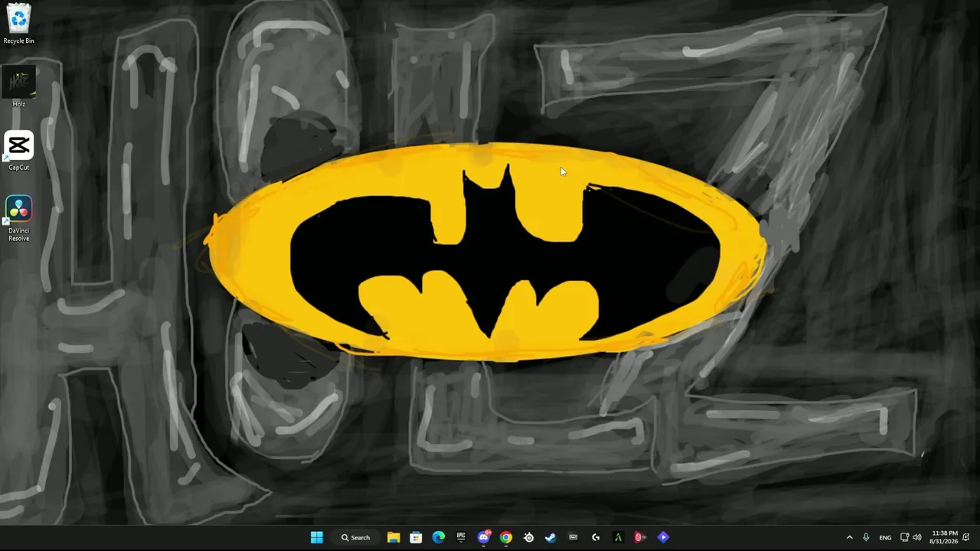Open Steam from the taskbar
The image size is (980, 551).
click(x=550, y=537)
